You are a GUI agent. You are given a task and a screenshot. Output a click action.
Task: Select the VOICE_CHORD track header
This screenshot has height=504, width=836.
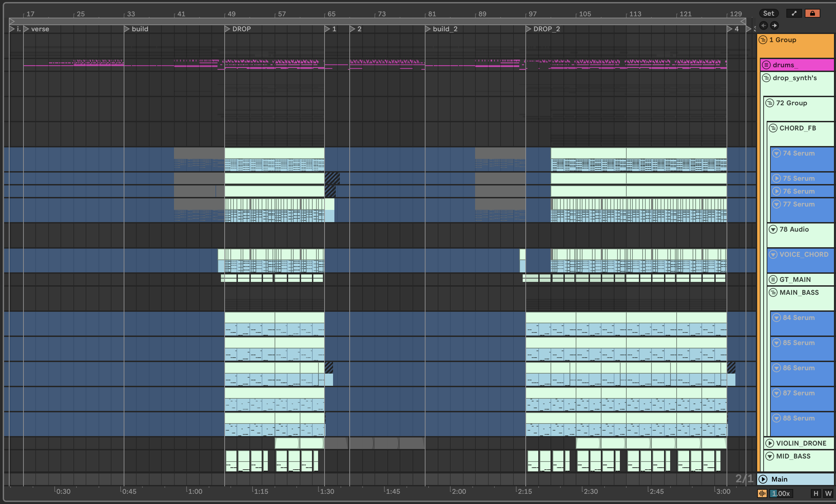click(804, 254)
